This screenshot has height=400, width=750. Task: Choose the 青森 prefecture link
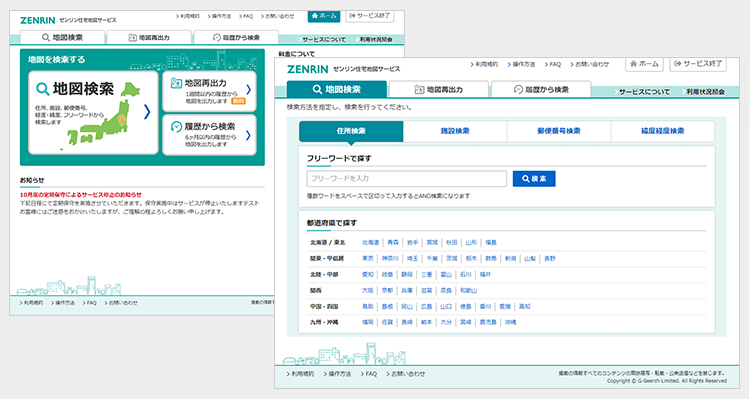coord(393,243)
